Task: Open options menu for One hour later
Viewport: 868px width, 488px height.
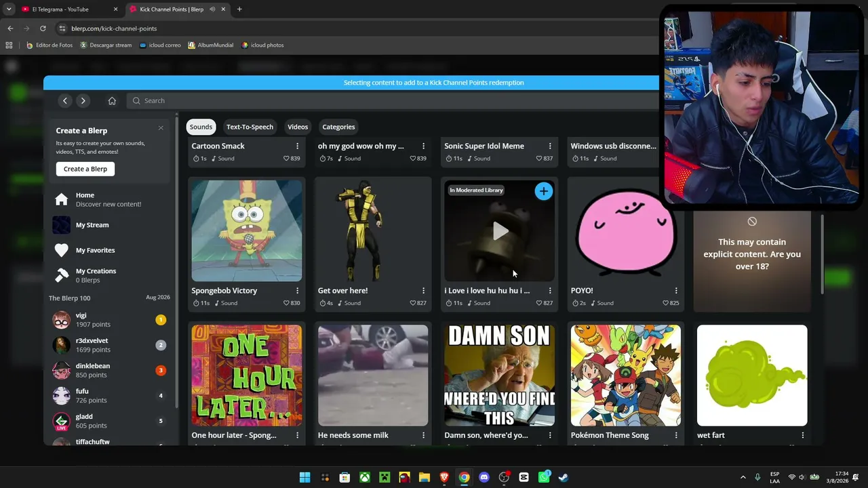Action: tap(297, 435)
